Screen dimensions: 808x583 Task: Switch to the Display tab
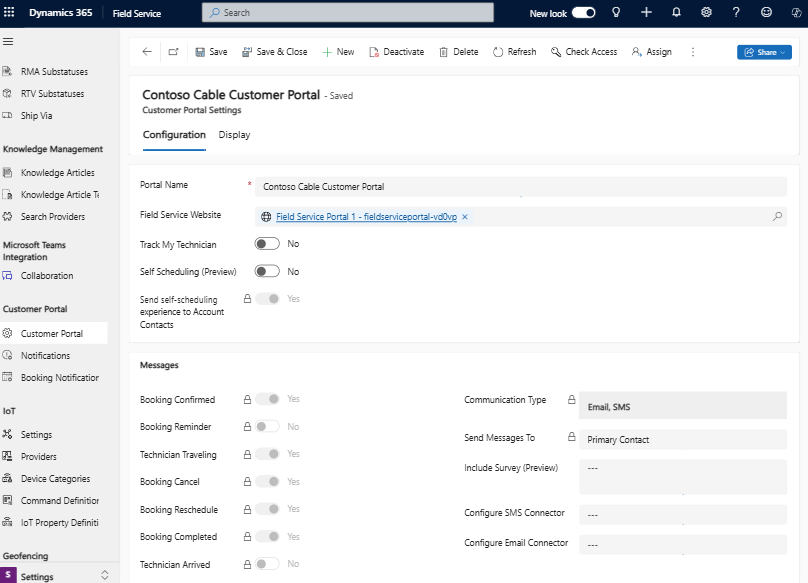pos(234,135)
